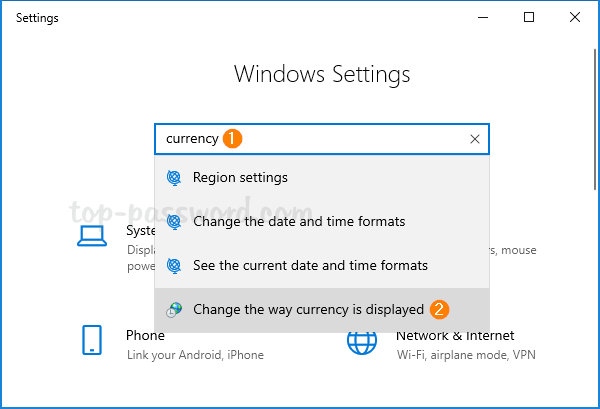Click the Network & Internet globe icon
The width and height of the screenshot is (600, 409).
coord(361,341)
